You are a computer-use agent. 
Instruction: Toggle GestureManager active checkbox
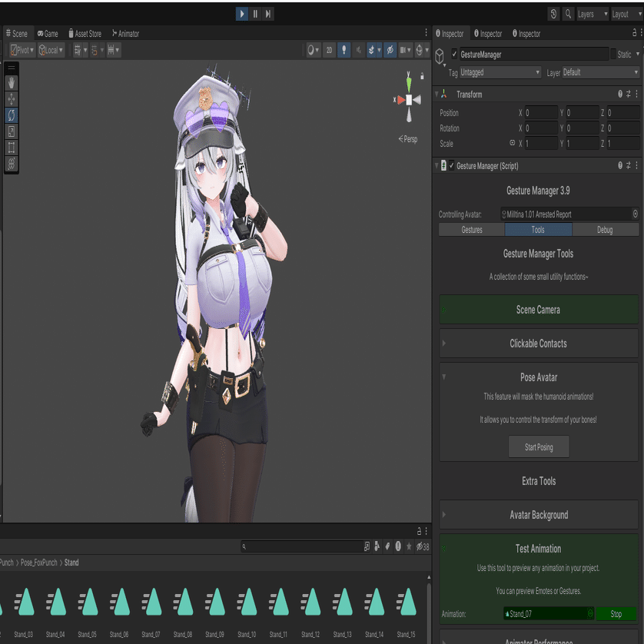coord(454,54)
